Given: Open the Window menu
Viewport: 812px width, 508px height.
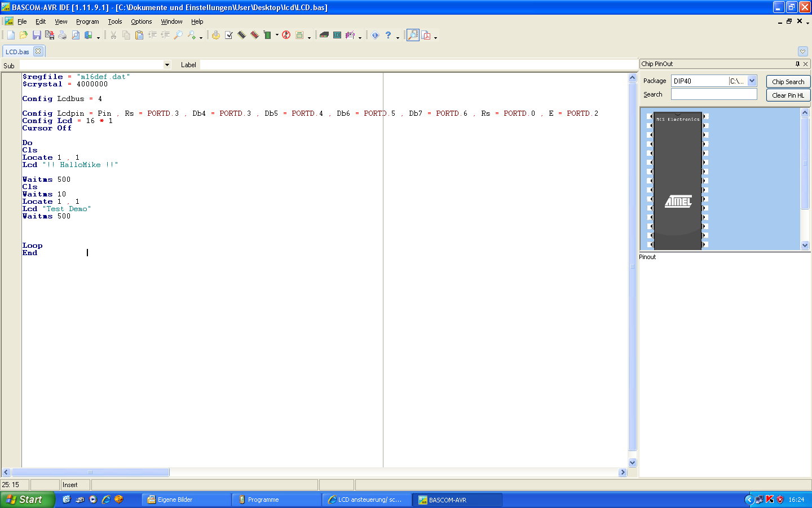Looking at the screenshot, I should (171, 21).
